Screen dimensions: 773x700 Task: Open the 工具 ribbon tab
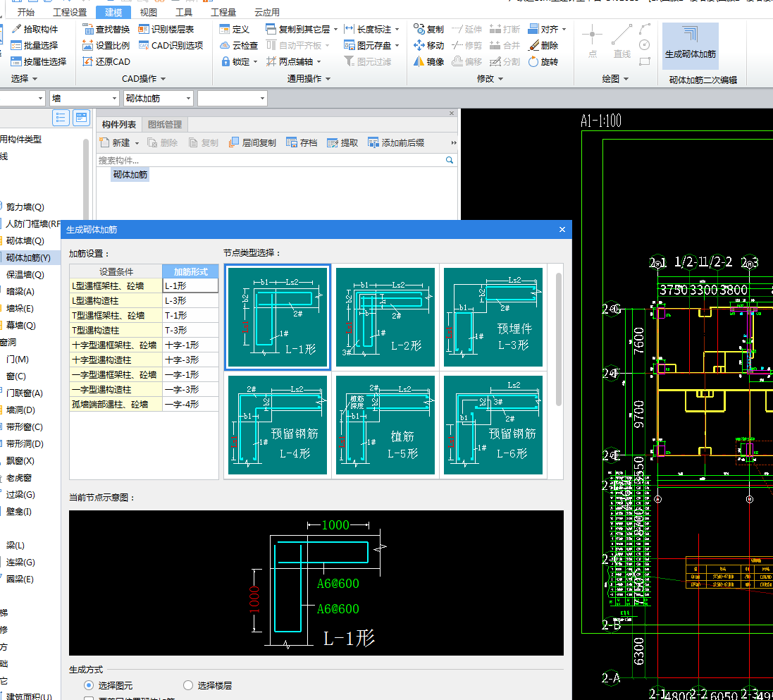[x=184, y=12]
